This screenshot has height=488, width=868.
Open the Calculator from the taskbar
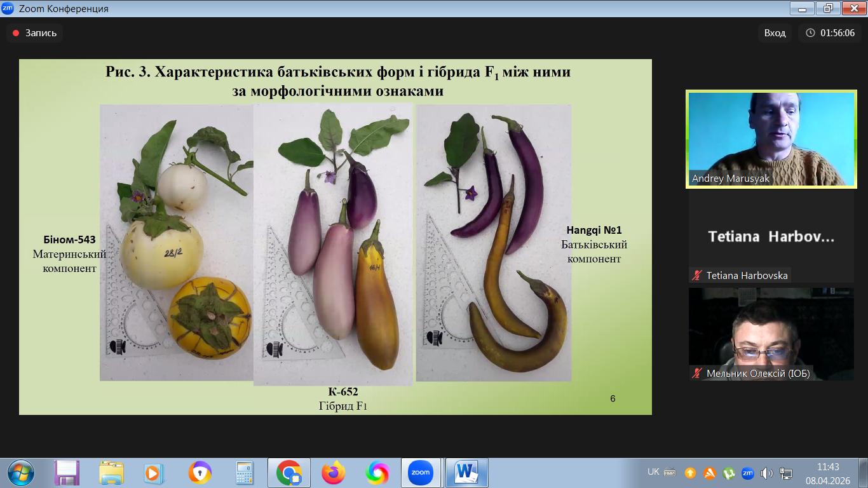tap(244, 473)
